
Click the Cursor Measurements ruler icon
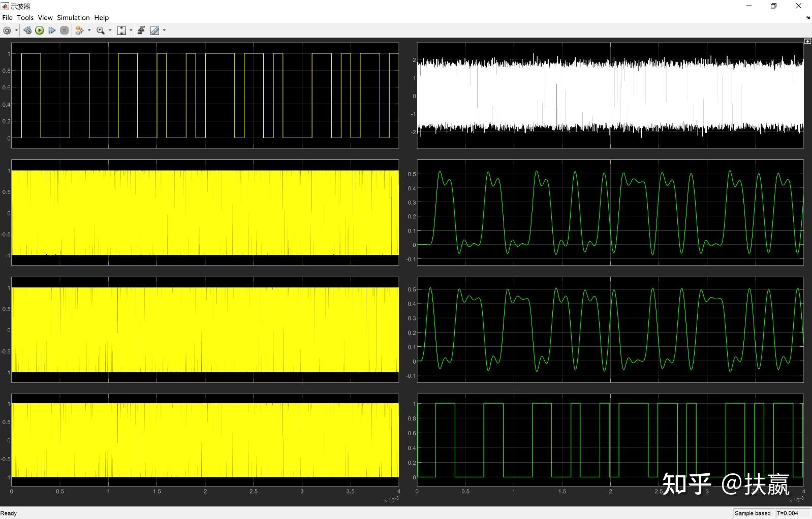[155, 30]
